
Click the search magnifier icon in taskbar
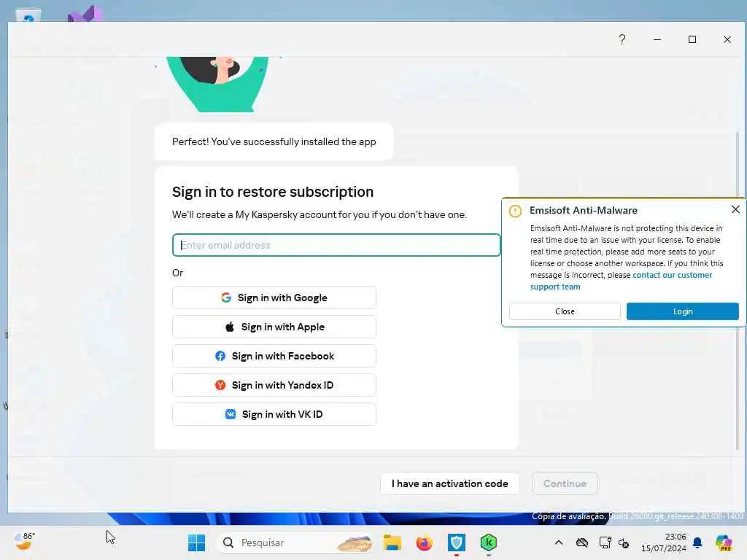tap(228, 542)
